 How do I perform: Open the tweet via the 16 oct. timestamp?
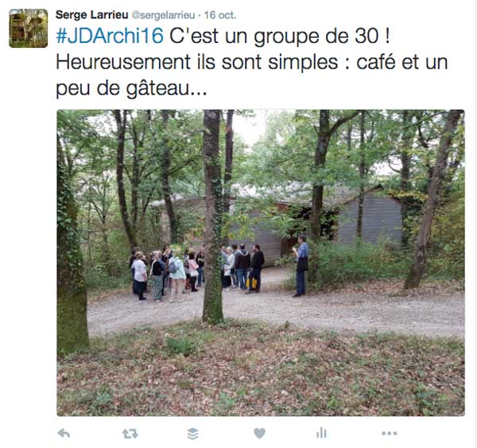220,15
